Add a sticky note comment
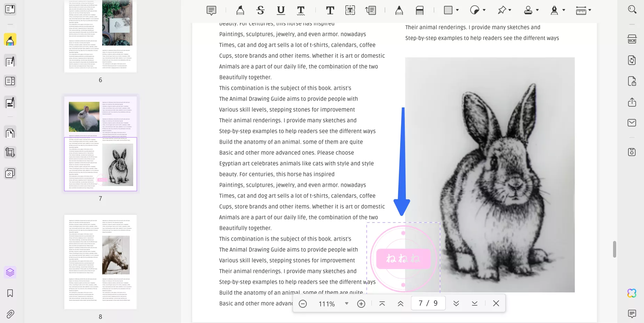The height and width of the screenshot is (323, 644). pos(211,10)
